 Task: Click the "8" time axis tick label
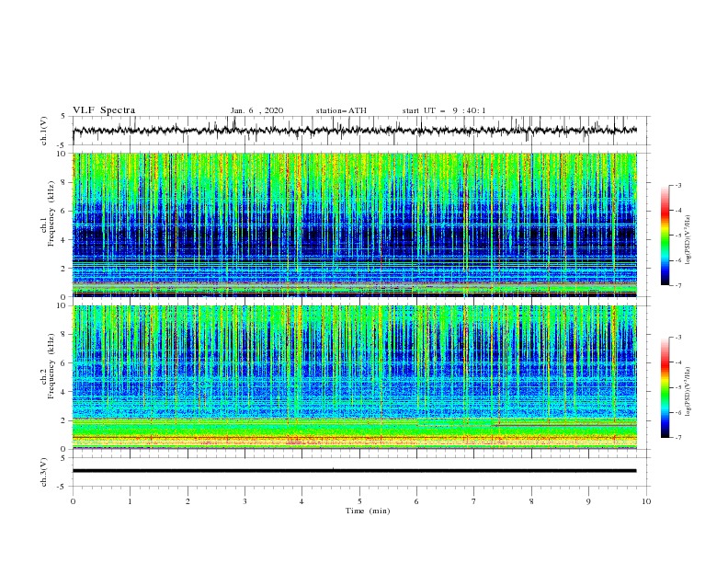click(x=531, y=501)
